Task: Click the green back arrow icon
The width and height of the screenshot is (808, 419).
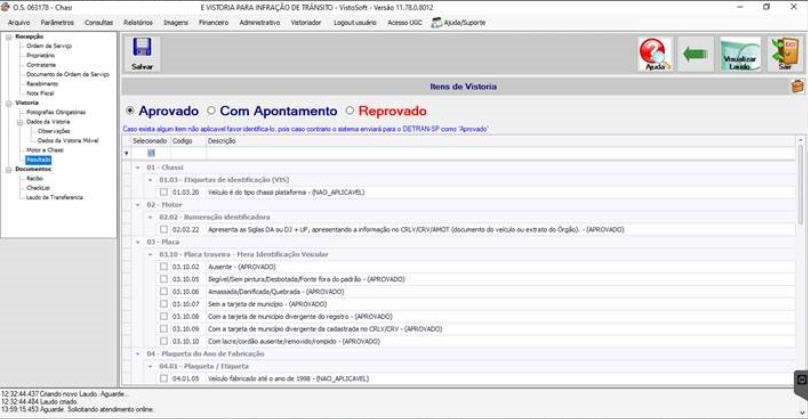Action: click(695, 54)
